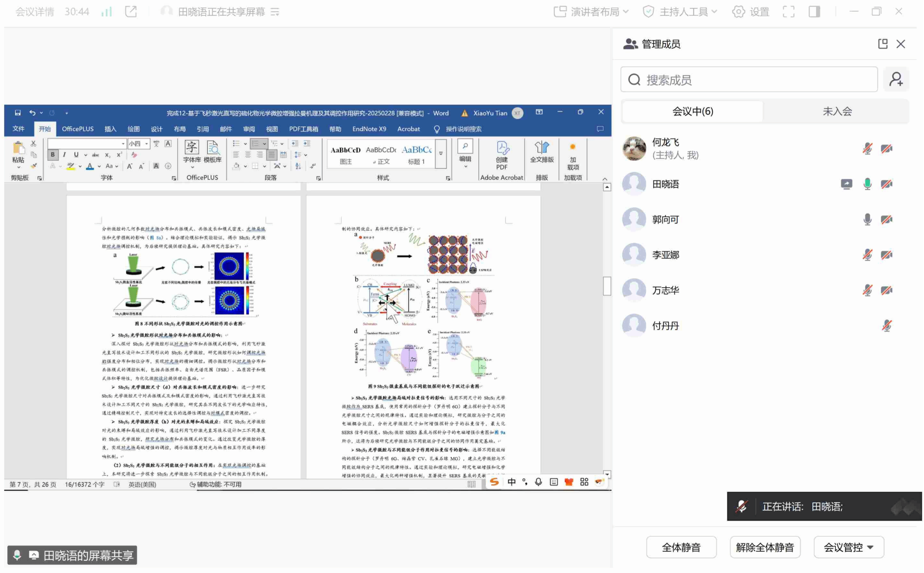Open 会议详情 at the top left
This screenshot has height=573, width=924.
[34, 12]
